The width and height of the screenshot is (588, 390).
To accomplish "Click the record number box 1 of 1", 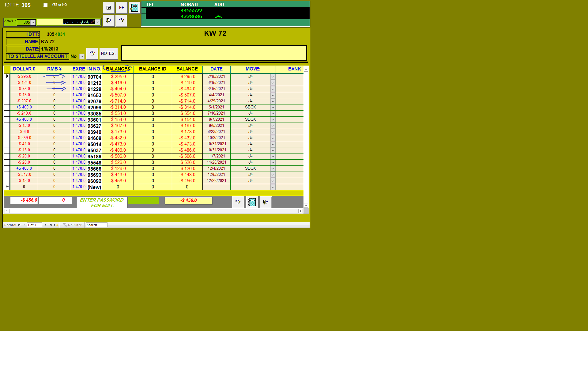I will [x=34, y=225].
